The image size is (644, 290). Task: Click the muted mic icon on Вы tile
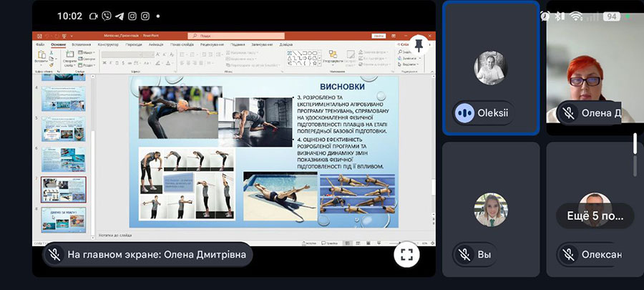coord(465,255)
